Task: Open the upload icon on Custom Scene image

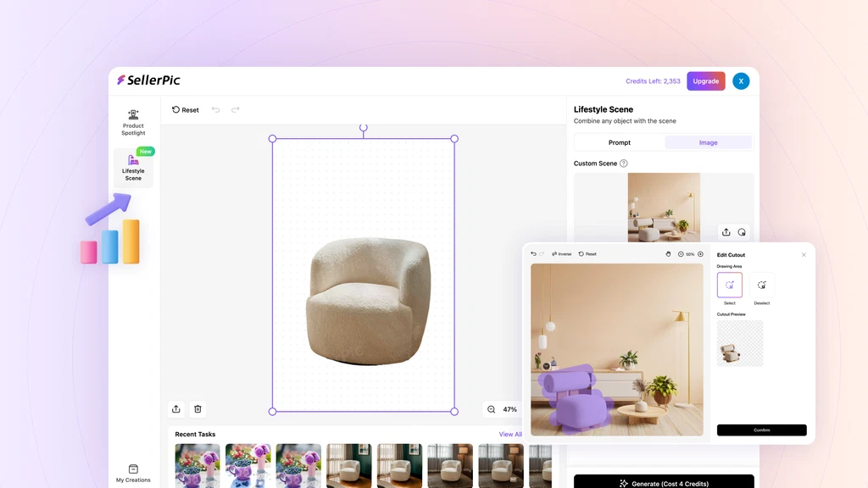Action: coord(726,231)
